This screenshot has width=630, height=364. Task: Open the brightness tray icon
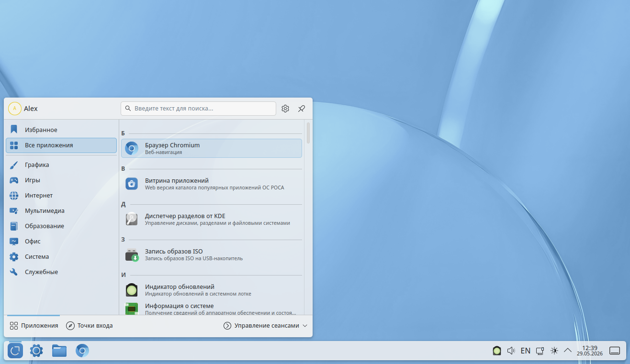tap(554, 351)
